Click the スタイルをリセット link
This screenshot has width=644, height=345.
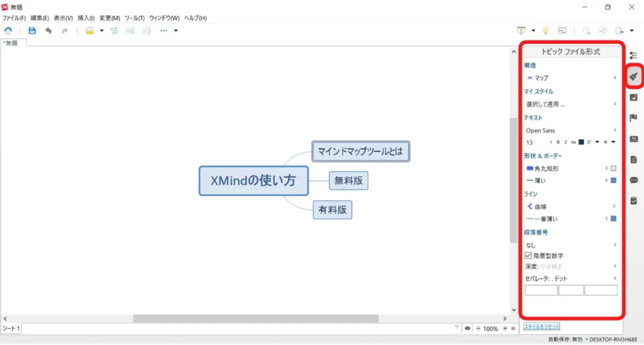[x=541, y=327]
